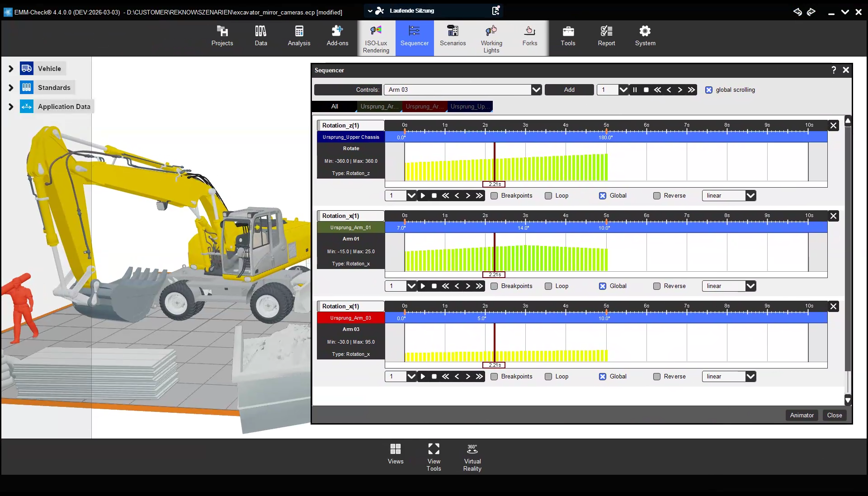Enable Loop for Arm 01 track

pos(548,286)
